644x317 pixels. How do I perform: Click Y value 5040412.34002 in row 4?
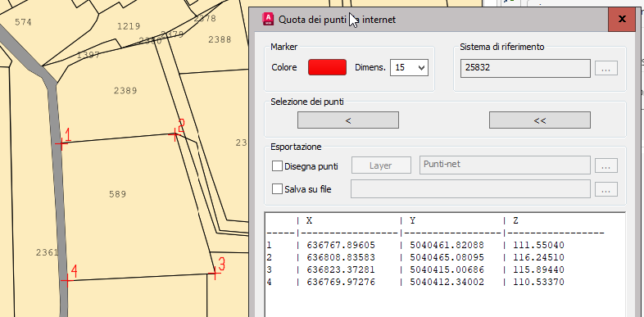click(447, 282)
